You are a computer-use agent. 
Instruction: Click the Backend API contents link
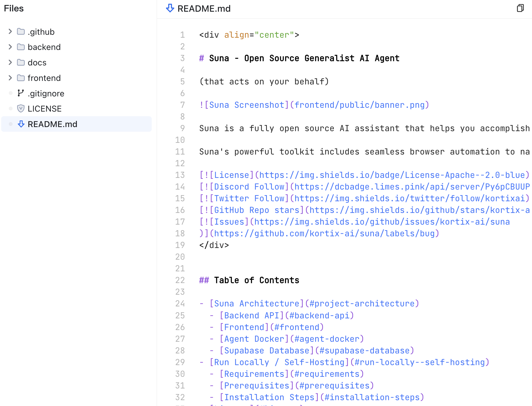click(287, 315)
